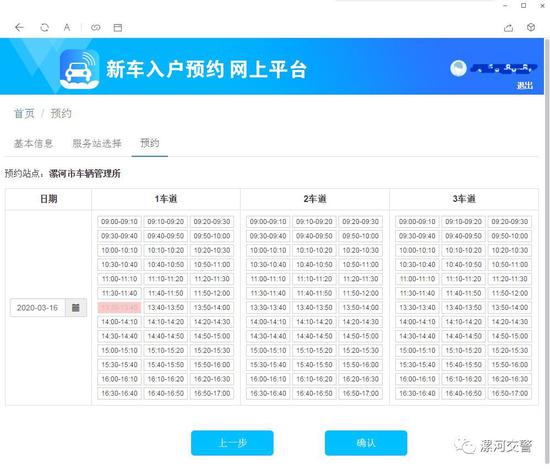
Task: Switch to the 基本信息 tab
Action: [33, 143]
